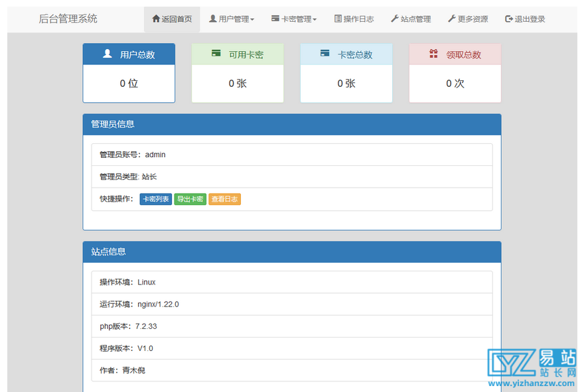Click the log icon beside 操作日志

point(338,19)
